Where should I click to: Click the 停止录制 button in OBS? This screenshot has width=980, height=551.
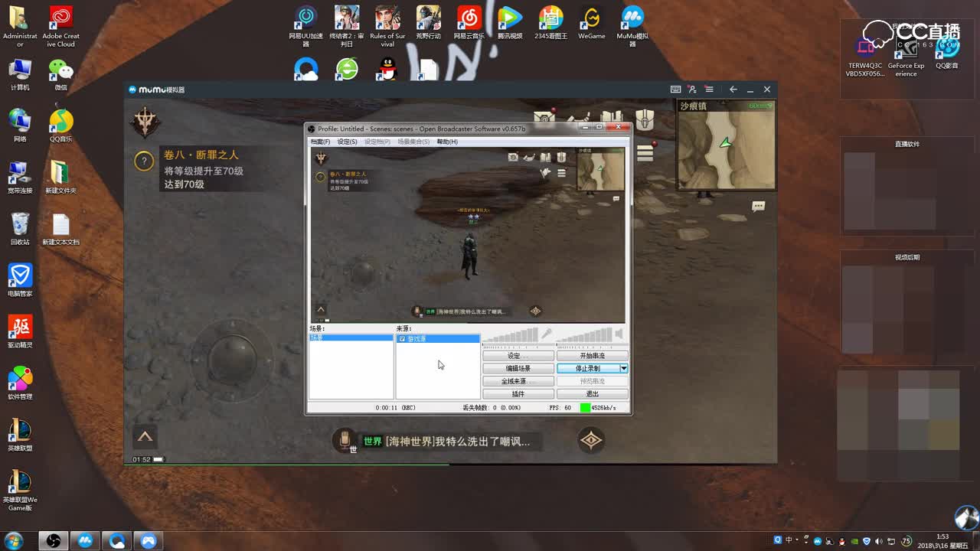588,369
